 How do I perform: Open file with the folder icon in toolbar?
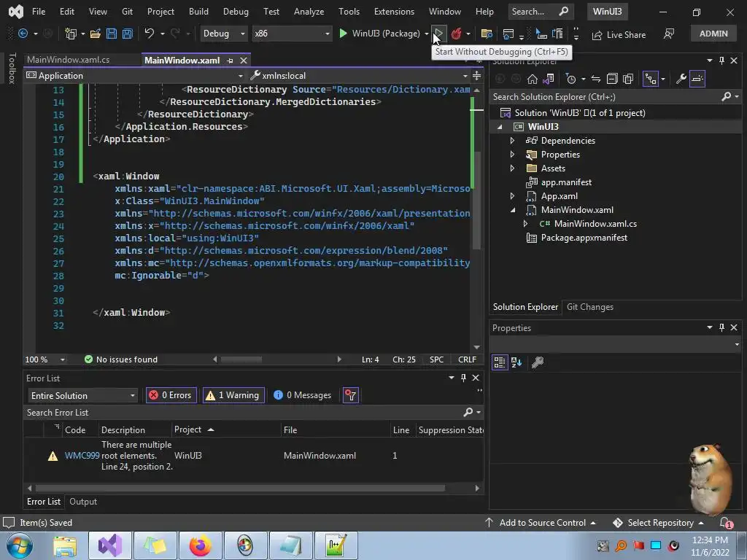point(96,34)
